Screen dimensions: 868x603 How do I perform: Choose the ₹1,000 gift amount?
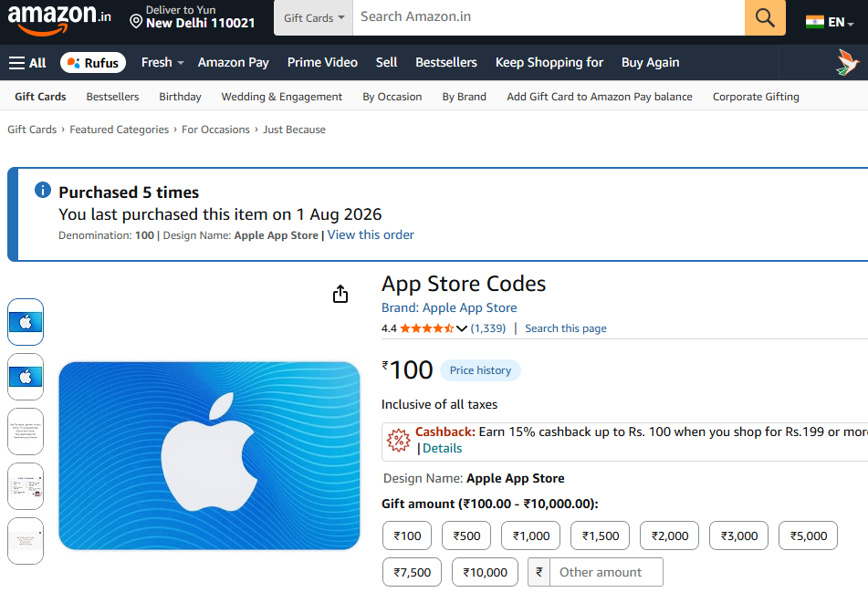pyautogui.click(x=531, y=535)
